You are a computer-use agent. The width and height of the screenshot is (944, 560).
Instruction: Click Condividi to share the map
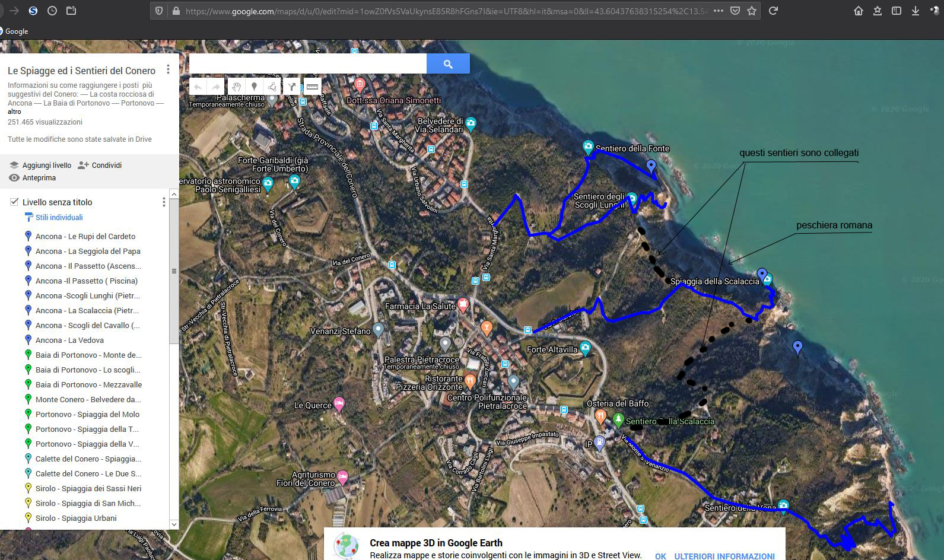[x=100, y=165]
